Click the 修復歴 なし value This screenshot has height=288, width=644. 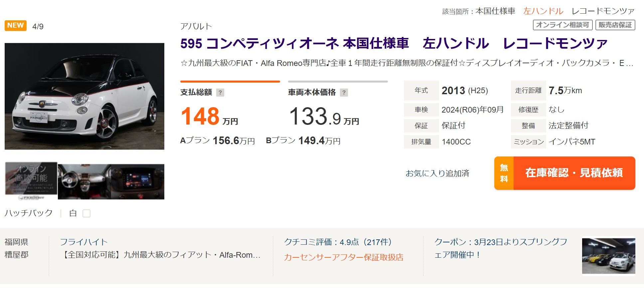[x=556, y=110]
